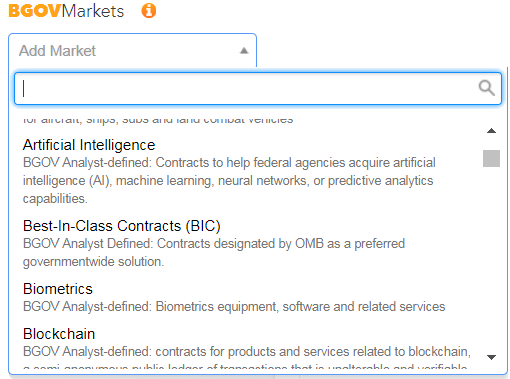
Task: Select the Biometrics market entry
Action: 247,297
